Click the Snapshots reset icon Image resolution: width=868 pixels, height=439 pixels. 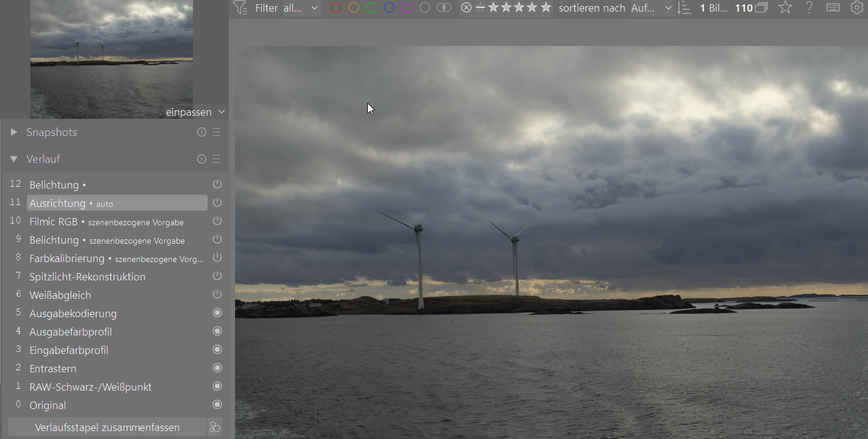click(201, 132)
